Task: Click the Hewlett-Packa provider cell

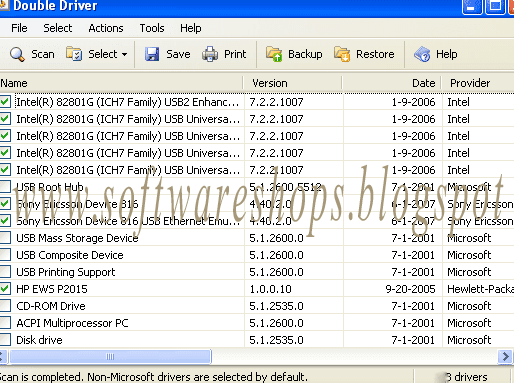Action: 480,289
